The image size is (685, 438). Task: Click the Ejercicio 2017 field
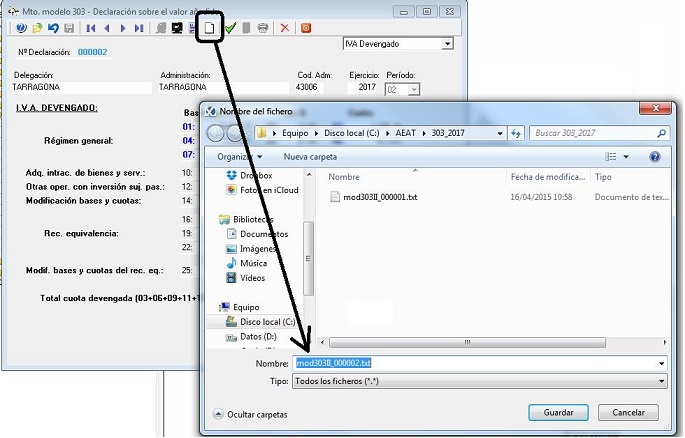tap(363, 87)
